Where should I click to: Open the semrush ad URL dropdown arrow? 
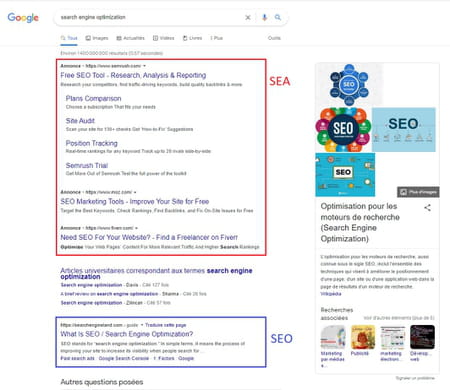pyautogui.click(x=144, y=66)
